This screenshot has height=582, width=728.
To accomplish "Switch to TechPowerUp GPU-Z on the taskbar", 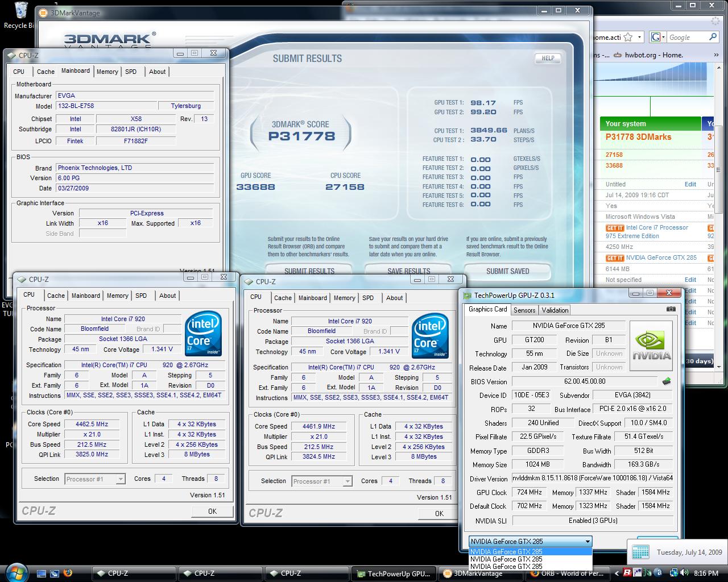I will point(393,573).
